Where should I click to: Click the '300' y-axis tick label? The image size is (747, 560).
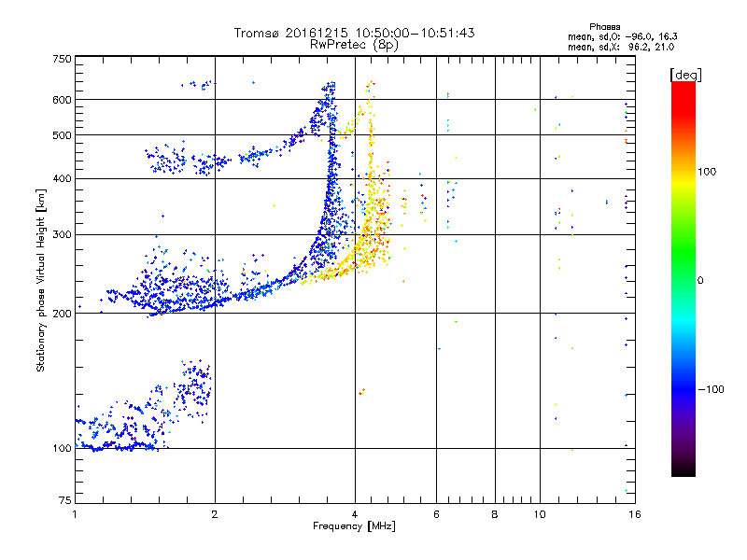click(x=63, y=235)
